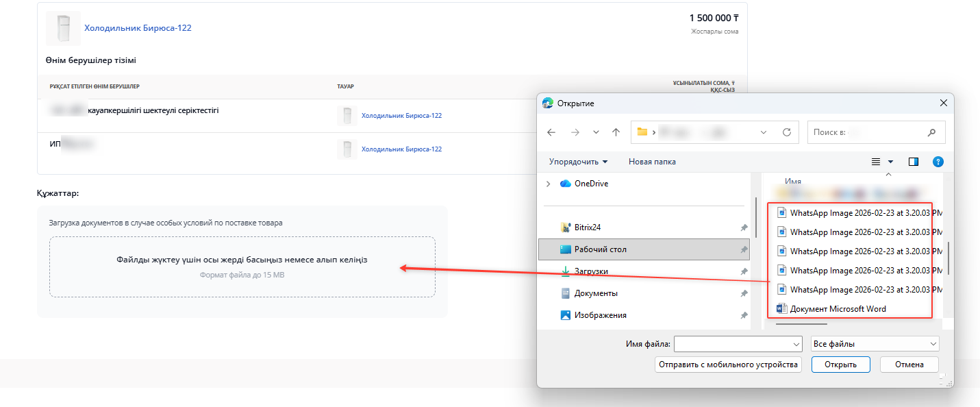Click the Новая папка button
Image resolution: width=980 pixels, height=407 pixels.
pos(652,162)
